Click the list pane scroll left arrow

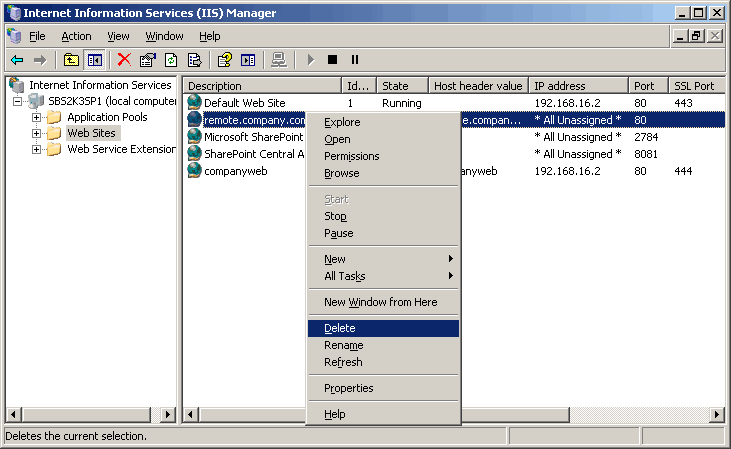(190, 414)
